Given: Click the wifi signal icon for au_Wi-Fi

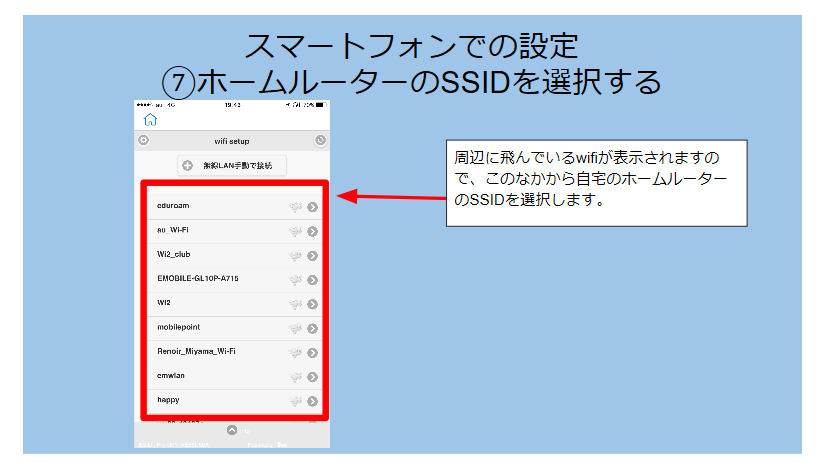Looking at the screenshot, I should (295, 232).
